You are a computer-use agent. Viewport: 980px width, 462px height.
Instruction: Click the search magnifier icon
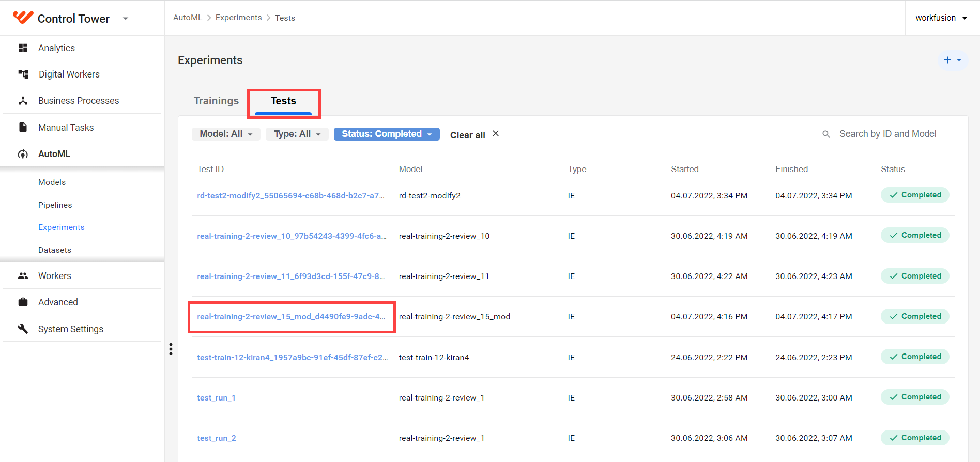pos(826,134)
